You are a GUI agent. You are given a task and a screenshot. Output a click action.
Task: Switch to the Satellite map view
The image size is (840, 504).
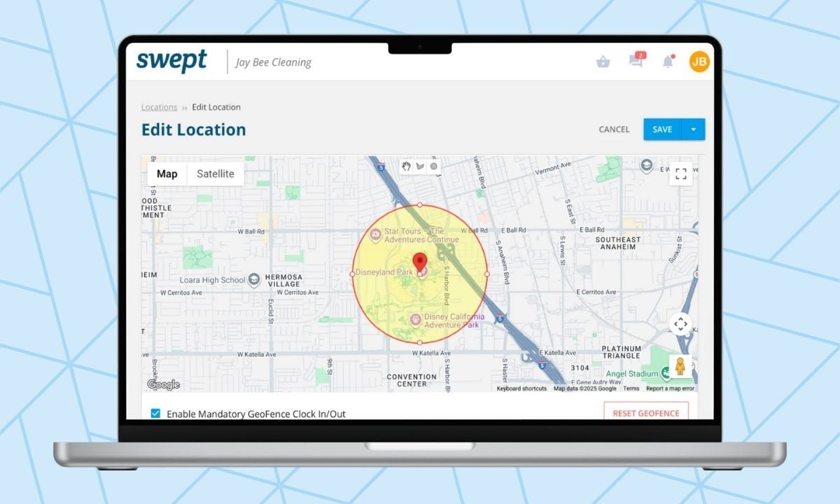pyautogui.click(x=215, y=173)
